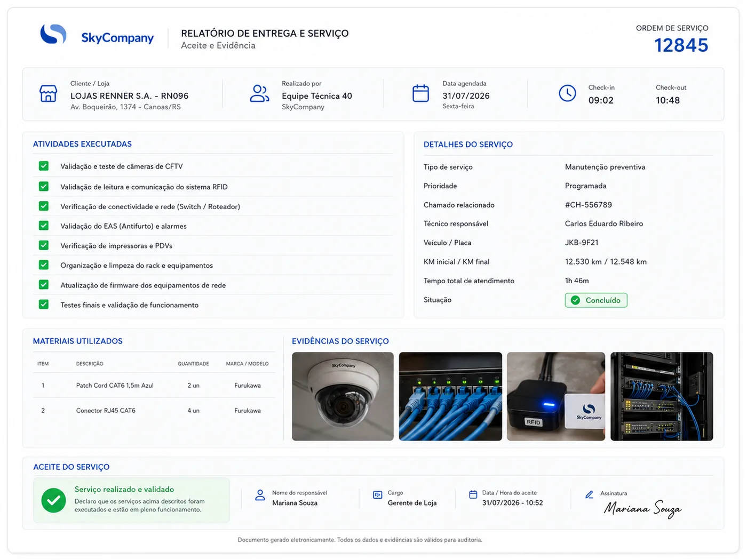Click the SkyCompany logo swirl icon
This screenshot has height=560, width=747.
53,34
